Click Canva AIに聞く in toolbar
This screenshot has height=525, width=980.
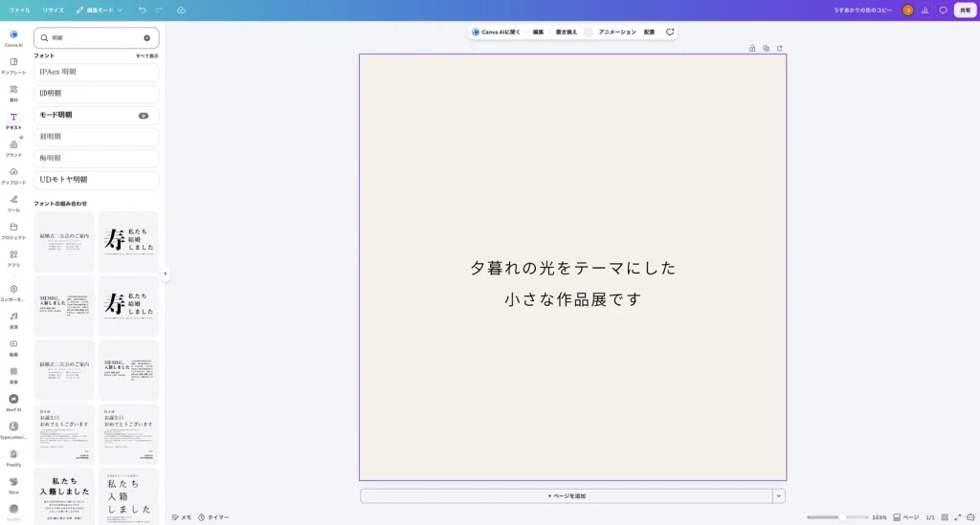(496, 32)
